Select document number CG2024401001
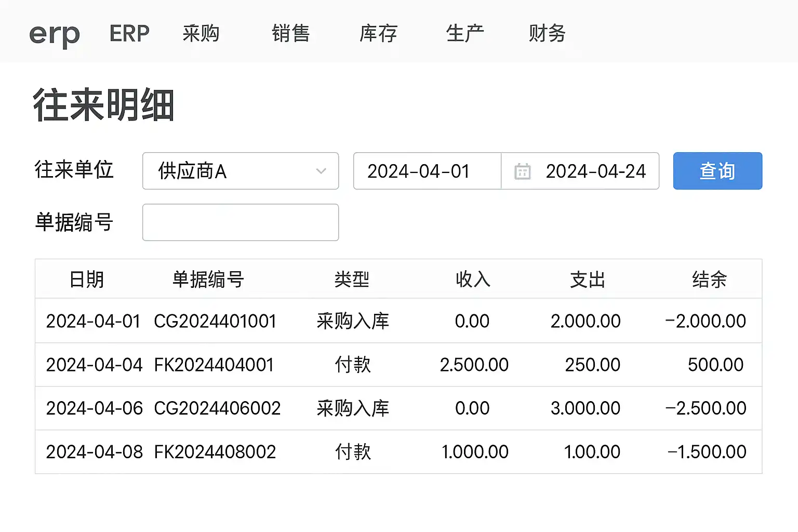 215,321
